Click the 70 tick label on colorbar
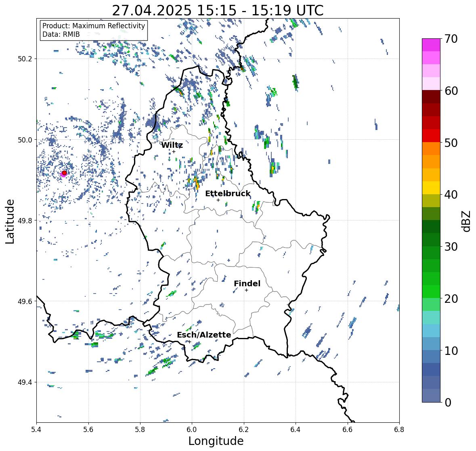 [451, 39]
